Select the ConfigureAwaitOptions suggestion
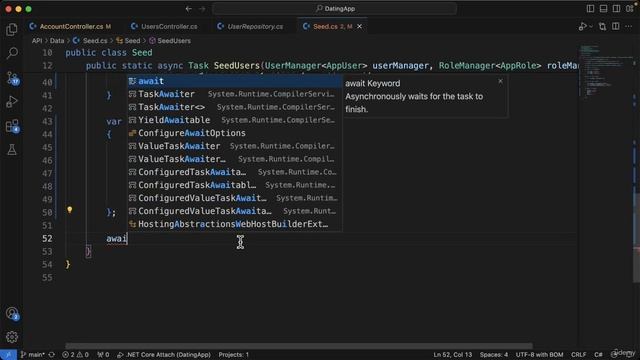The height and width of the screenshot is (360, 640). click(235, 133)
